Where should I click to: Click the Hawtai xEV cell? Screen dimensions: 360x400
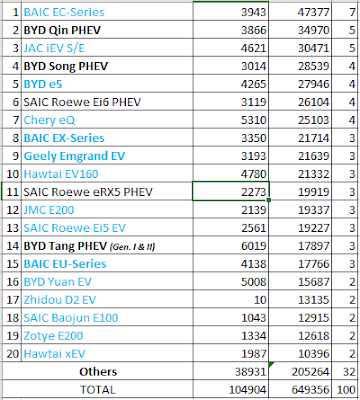107,354
